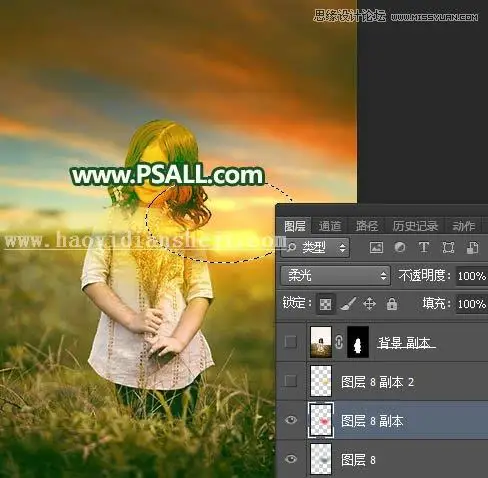Filter layers by smart object icon
Image resolution: width=488 pixels, height=478 pixels.
point(472,248)
